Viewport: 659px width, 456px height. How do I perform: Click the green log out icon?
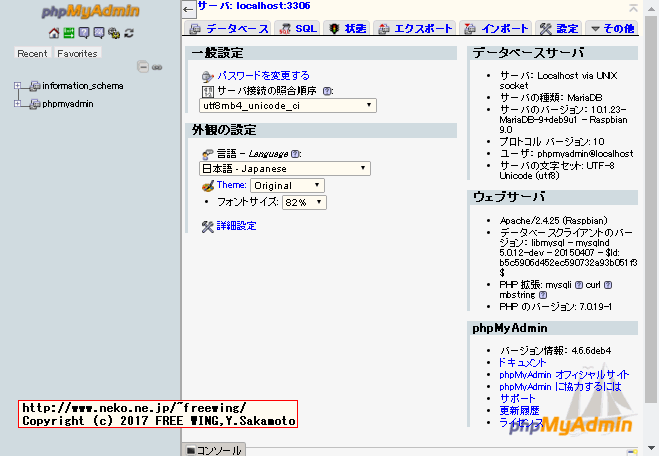coord(69,33)
